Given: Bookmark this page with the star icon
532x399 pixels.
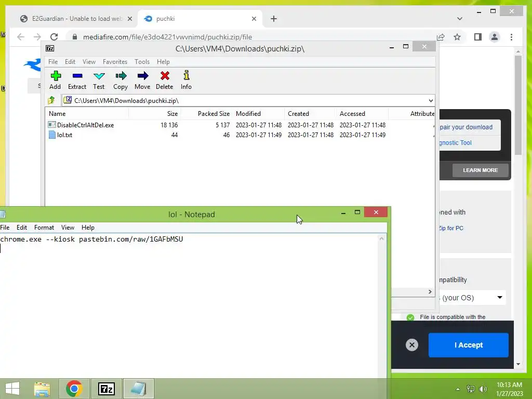Looking at the screenshot, I should (457, 37).
